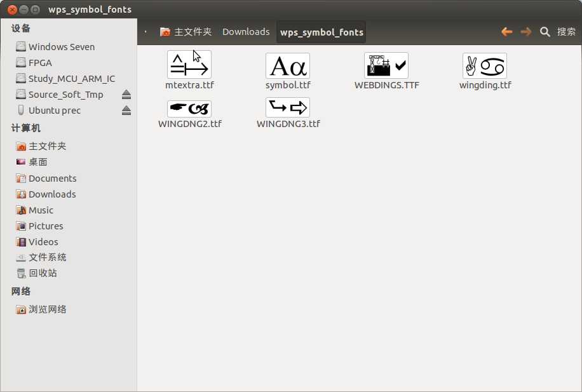Click the 浏览网络 network icon
Screen dimensions: 582x392
[x=21, y=309]
